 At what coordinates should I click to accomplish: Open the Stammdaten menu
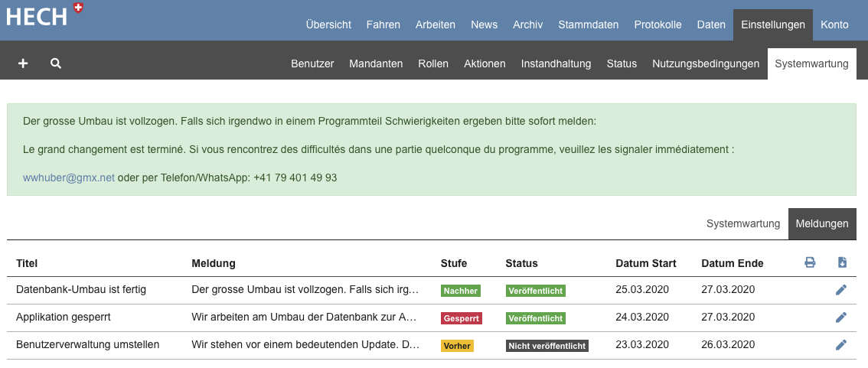pyautogui.click(x=589, y=24)
